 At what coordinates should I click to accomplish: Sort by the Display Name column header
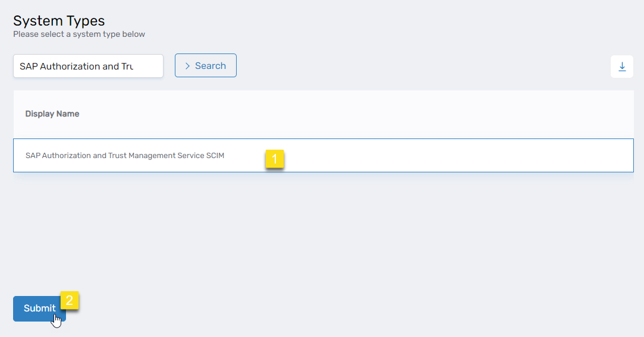(x=52, y=114)
